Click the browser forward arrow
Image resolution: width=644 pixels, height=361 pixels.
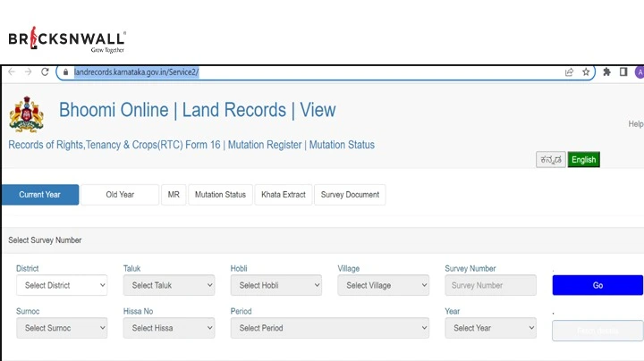(x=28, y=72)
